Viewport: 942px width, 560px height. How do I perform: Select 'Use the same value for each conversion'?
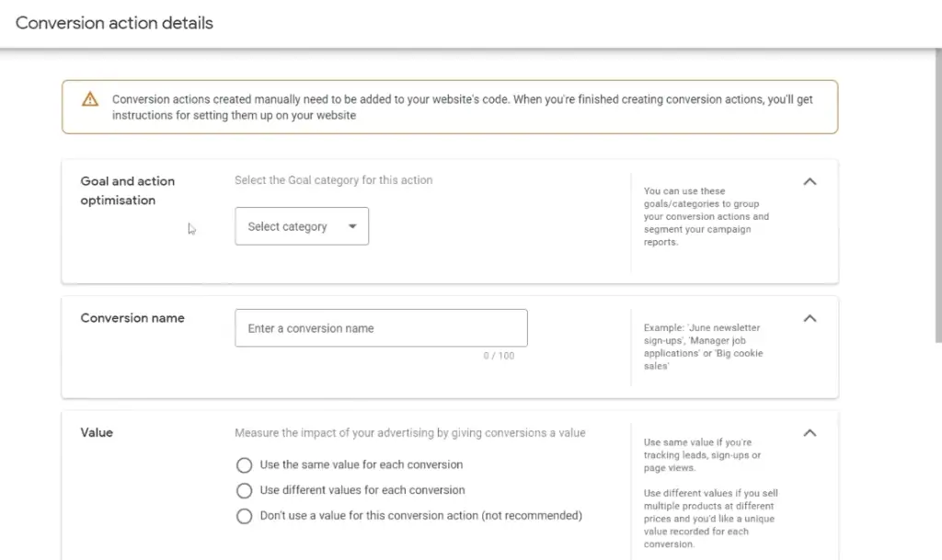pyautogui.click(x=244, y=465)
